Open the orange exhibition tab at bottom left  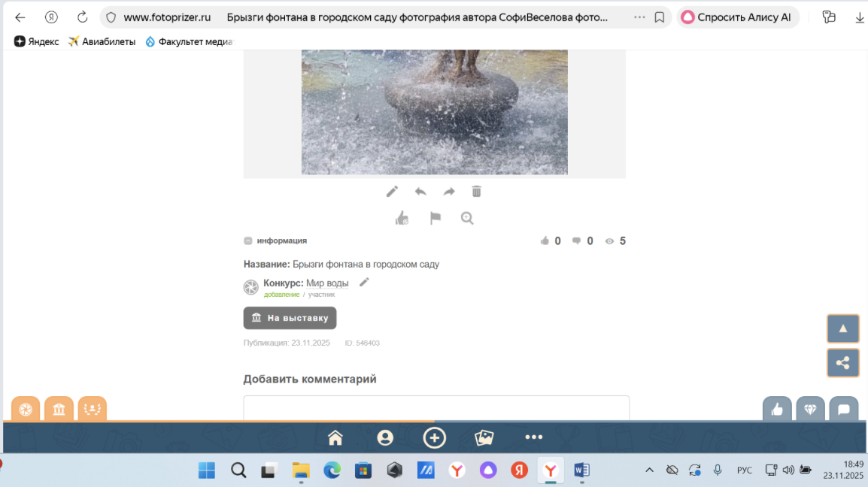coord(59,409)
